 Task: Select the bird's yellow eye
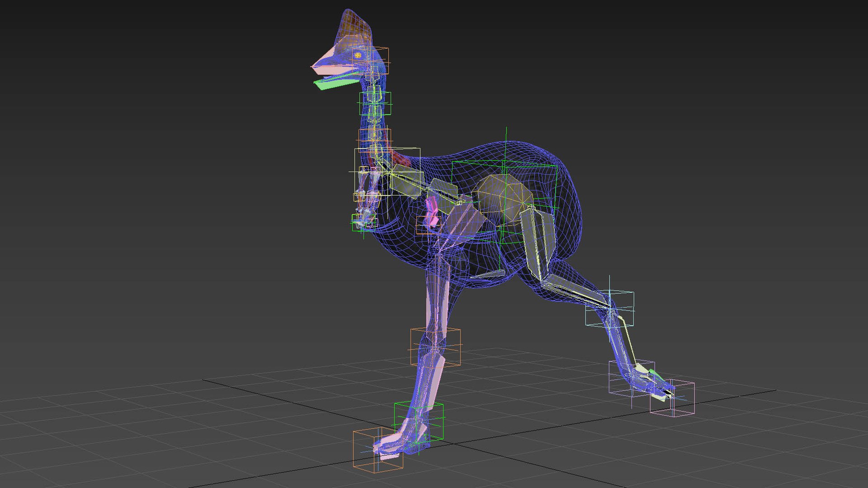tap(358, 55)
